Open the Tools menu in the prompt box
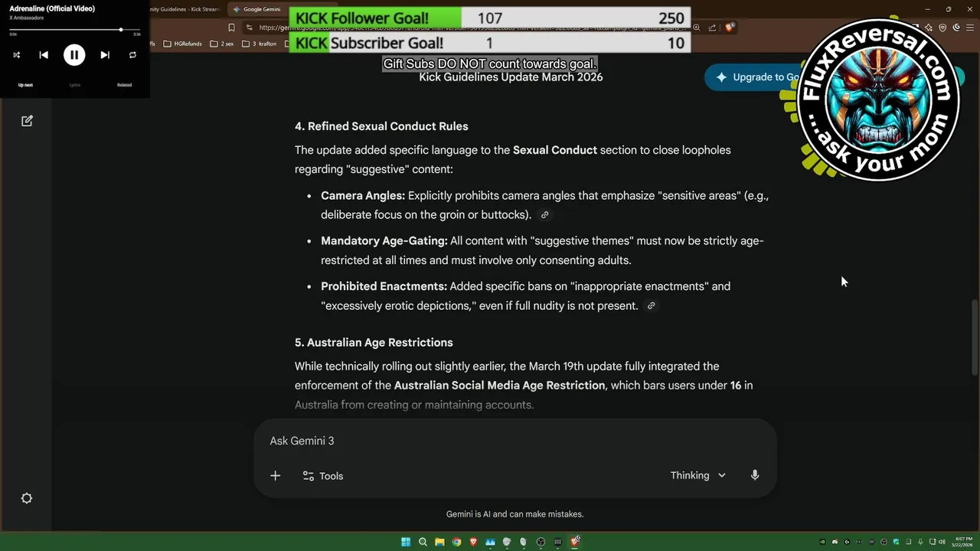This screenshot has width=980, height=551. click(x=322, y=476)
